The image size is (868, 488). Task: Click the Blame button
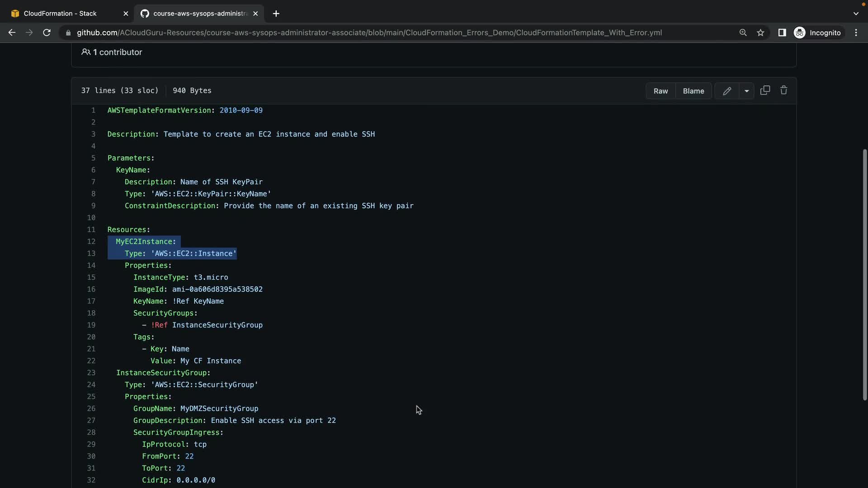[693, 91]
